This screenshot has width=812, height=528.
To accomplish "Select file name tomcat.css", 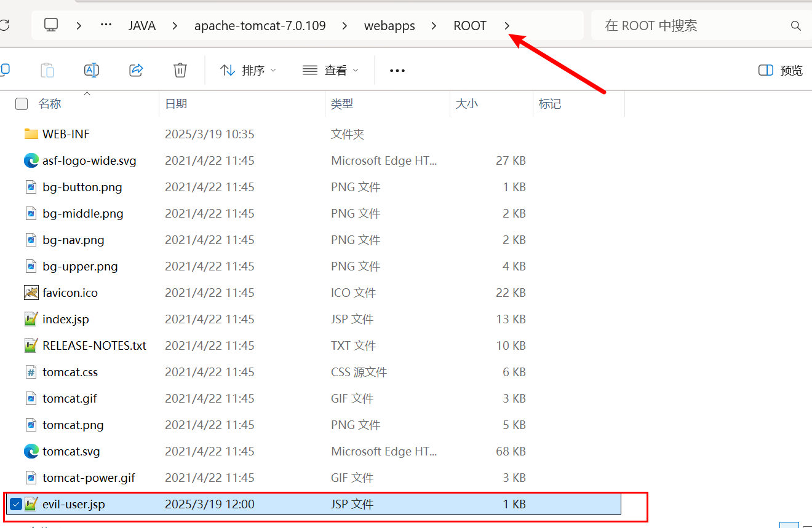I will [x=70, y=372].
